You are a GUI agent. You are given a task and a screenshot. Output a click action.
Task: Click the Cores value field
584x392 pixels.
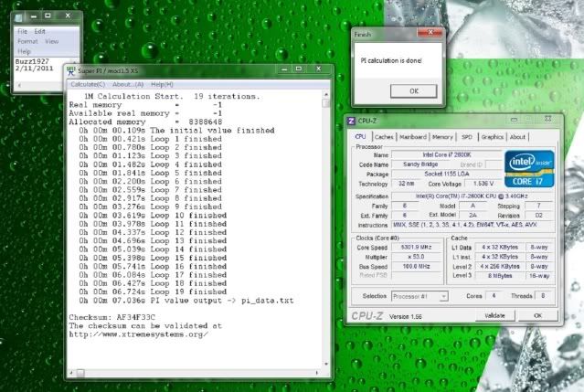pyautogui.click(x=494, y=296)
